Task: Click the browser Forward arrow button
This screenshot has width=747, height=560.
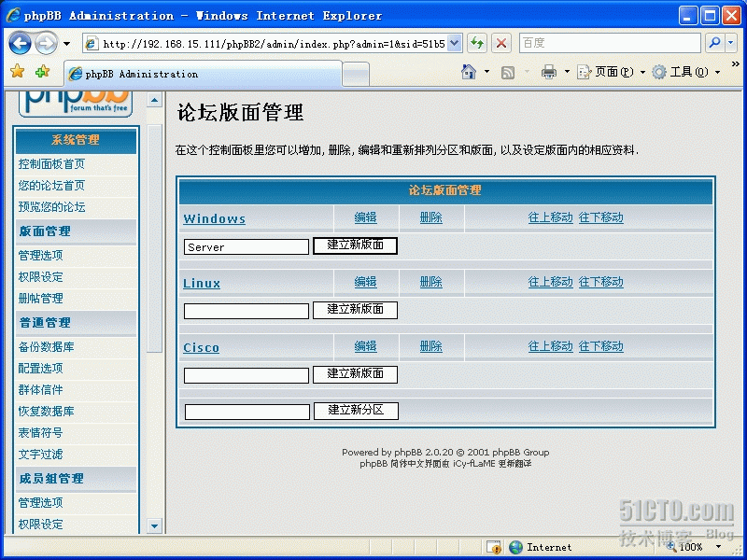Action: tap(46, 44)
